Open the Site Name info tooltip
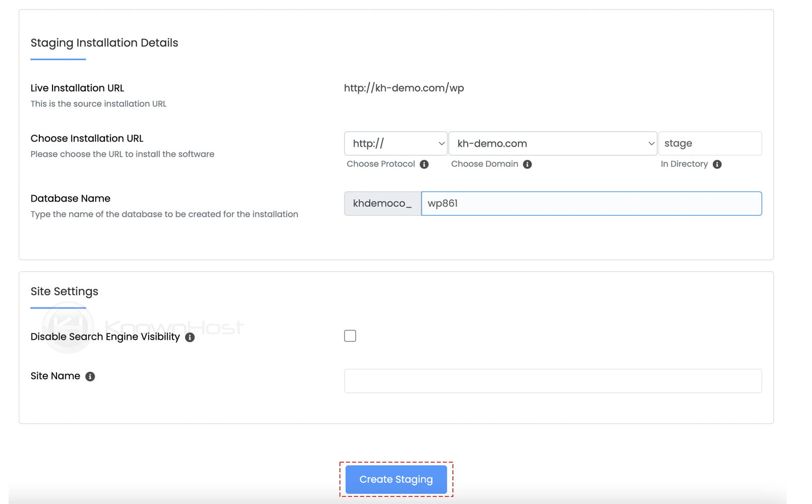Viewport: 812px width, 504px height. [x=90, y=376]
